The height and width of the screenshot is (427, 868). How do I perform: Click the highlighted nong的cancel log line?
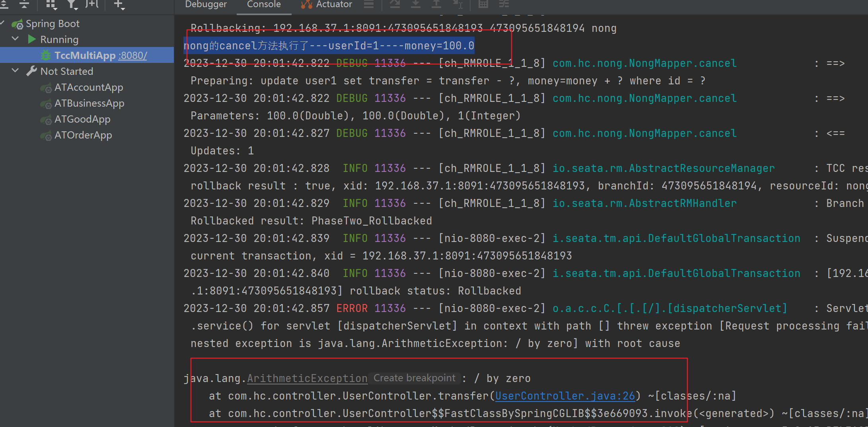(329, 46)
